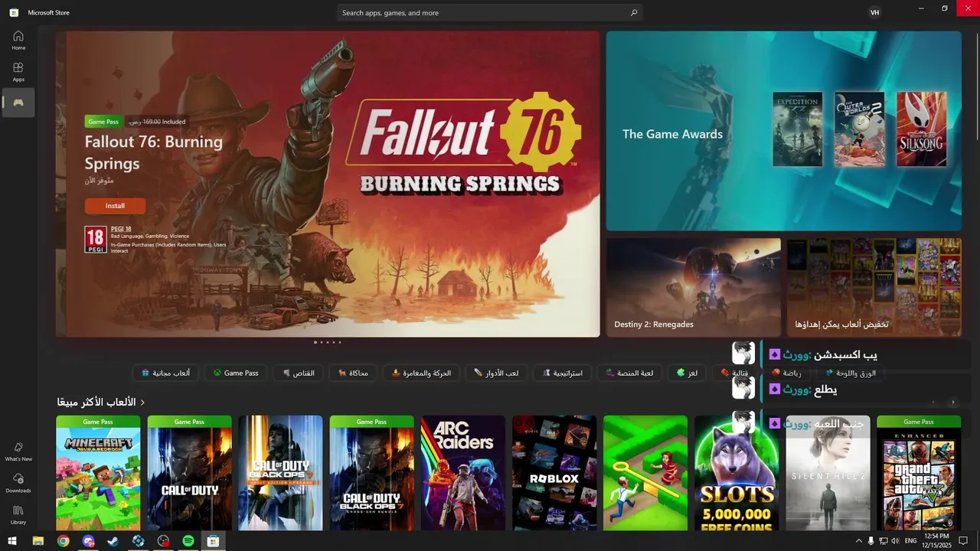Open Black Ops 7 Cross-Gen Bundle card
The height and width of the screenshot is (551, 980).
tap(371, 473)
